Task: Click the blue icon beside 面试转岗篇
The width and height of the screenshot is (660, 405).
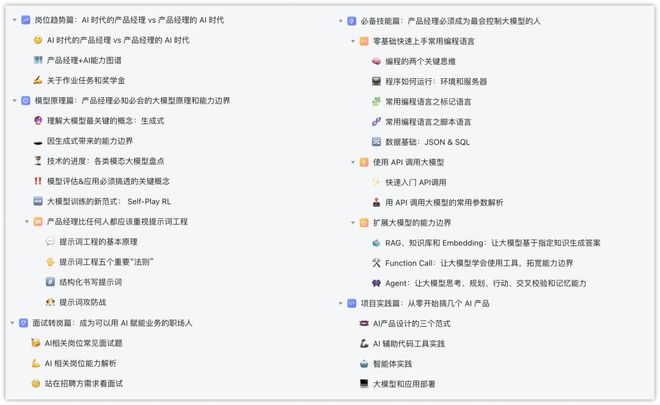Action: (24, 323)
